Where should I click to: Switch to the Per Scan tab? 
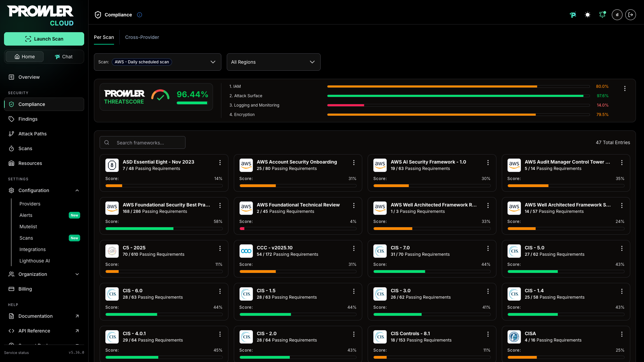[104, 37]
